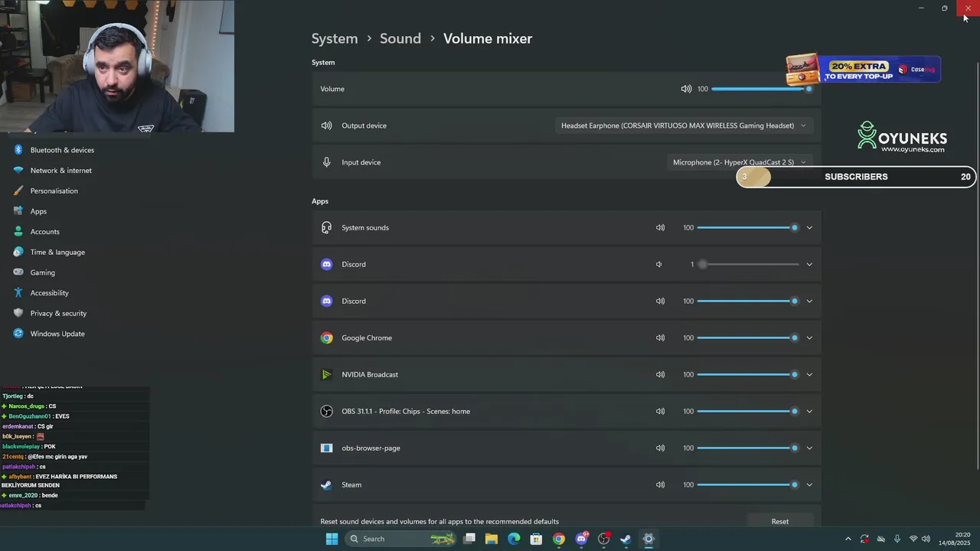Image resolution: width=980 pixels, height=551 pixels.
Task: Open Personalisation settings
Action: pyautogui.click(x=54, y=191)
